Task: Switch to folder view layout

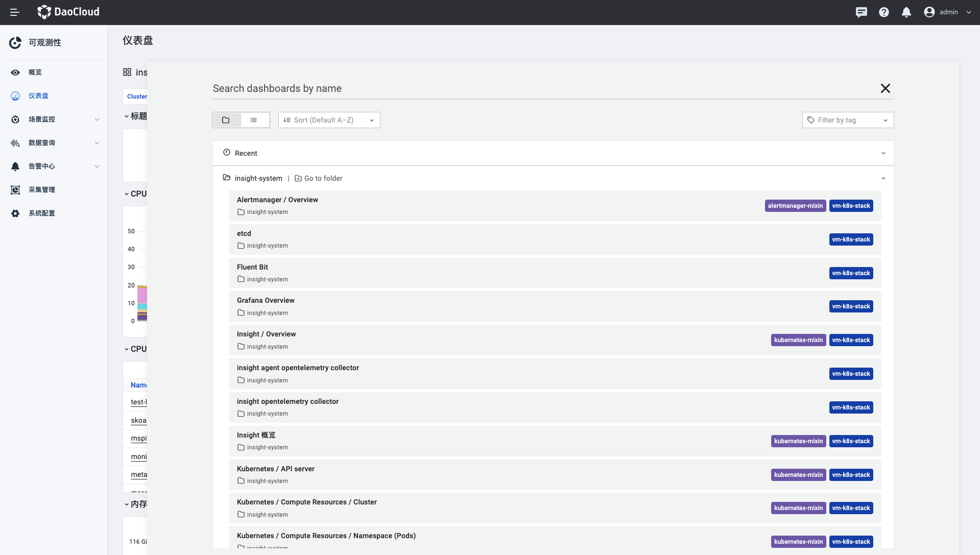Action: click(226, 120)
